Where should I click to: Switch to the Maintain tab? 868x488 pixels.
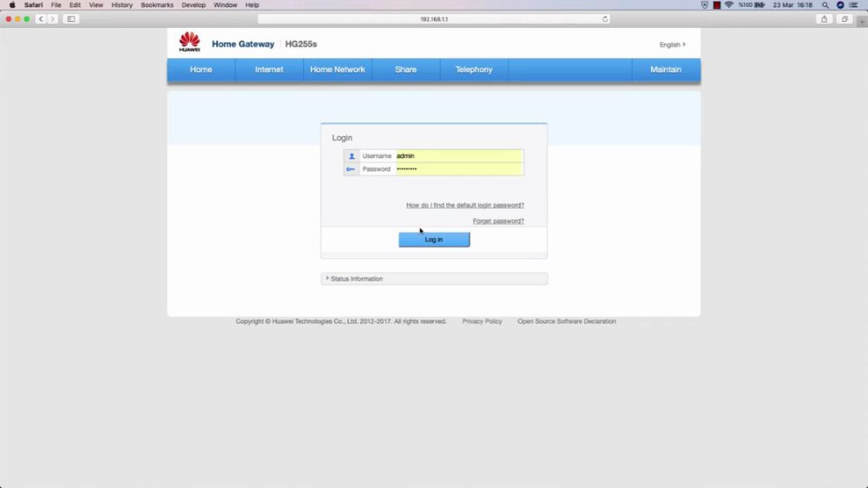666,69
